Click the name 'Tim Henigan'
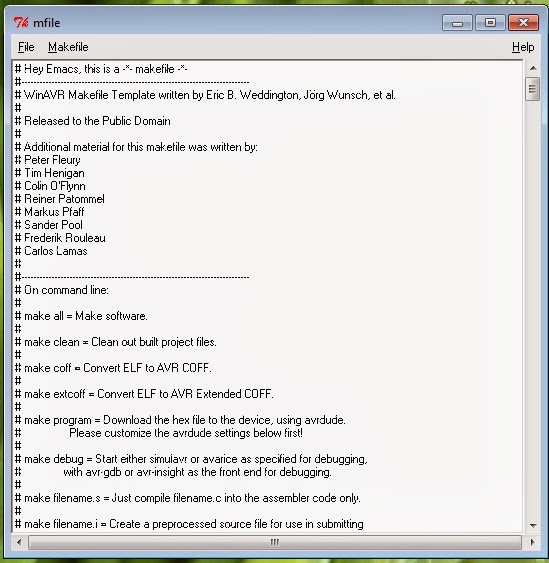The width and height of the screenshot is (549, 563). (x=54, y=173)
